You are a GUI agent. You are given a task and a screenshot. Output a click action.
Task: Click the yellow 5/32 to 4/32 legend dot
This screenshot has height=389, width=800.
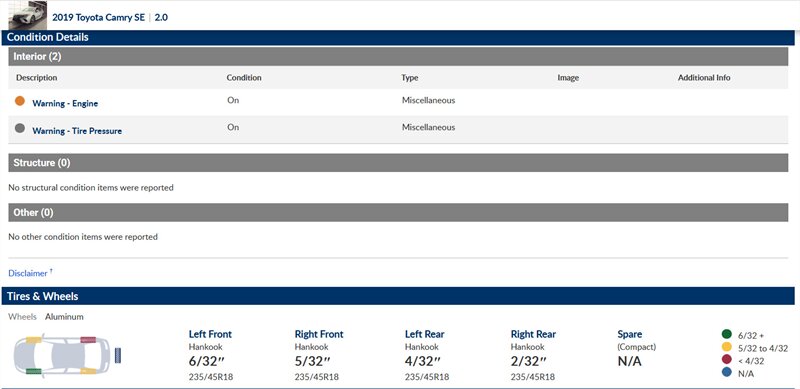pos(727,347)
